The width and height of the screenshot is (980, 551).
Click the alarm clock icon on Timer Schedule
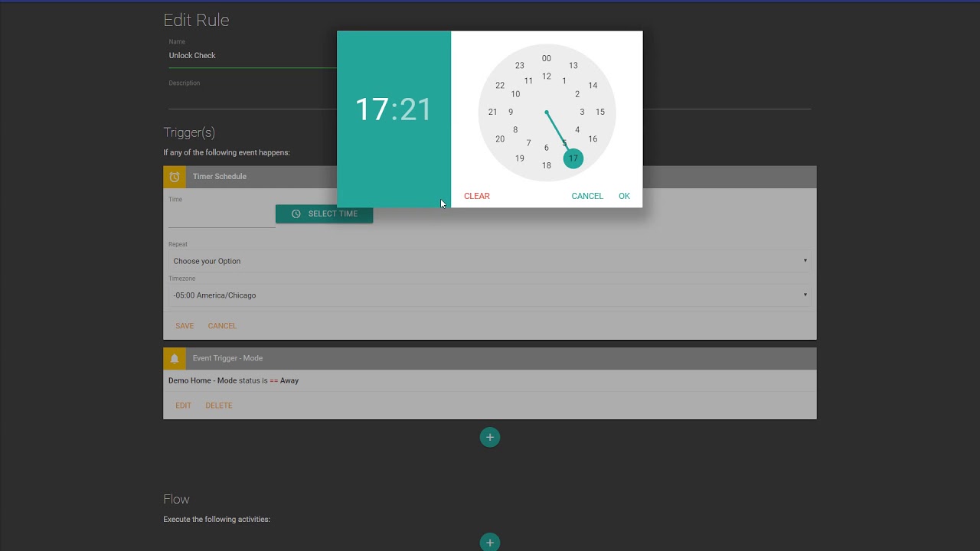175,177
